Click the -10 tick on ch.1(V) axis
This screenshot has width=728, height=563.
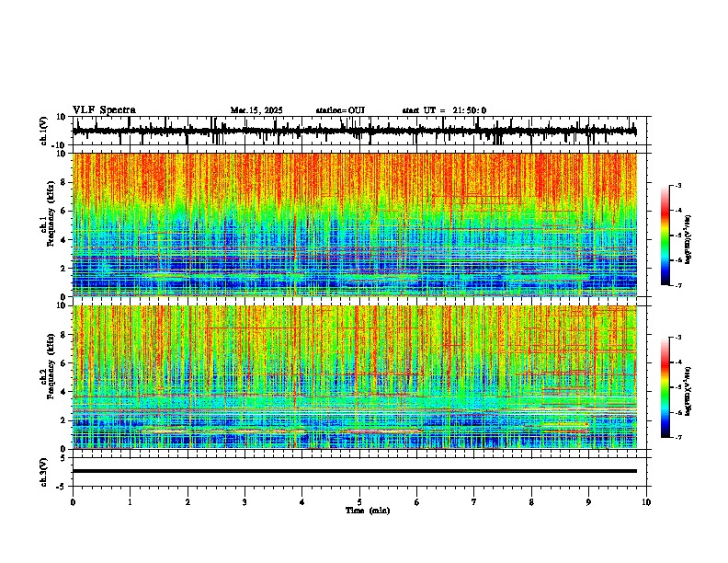[x=60, y=145]
